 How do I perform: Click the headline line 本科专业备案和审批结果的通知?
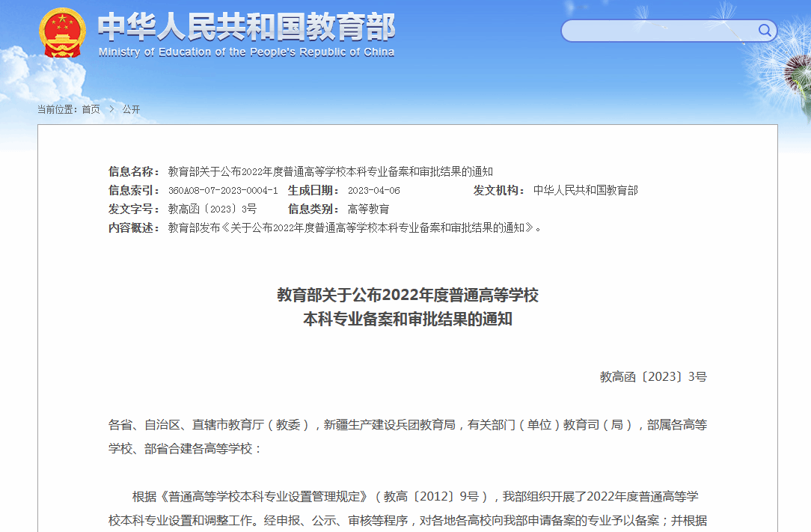click(x=408, y=319)
